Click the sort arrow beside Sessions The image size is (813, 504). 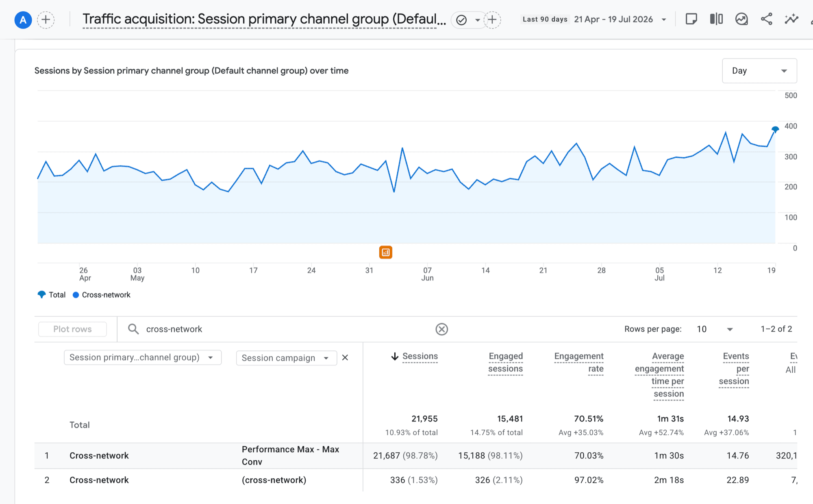pos(394,356)
